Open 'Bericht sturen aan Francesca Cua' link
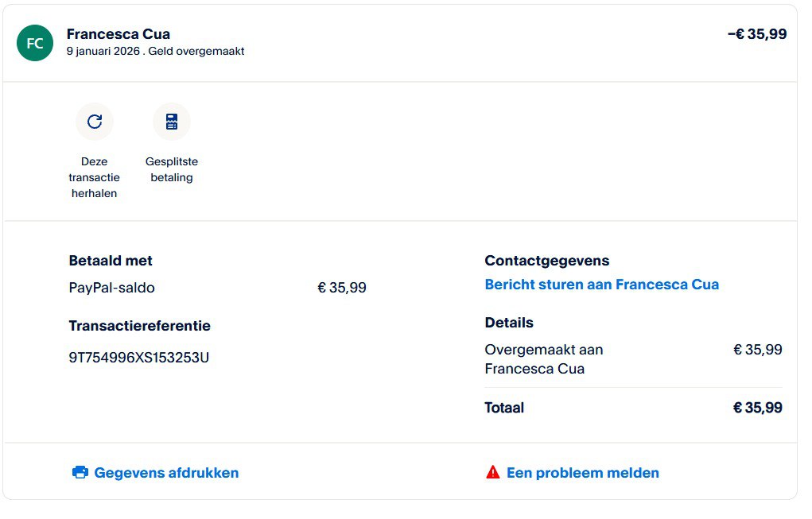Viewport: 812px width, 519px height. coord(601,285)
